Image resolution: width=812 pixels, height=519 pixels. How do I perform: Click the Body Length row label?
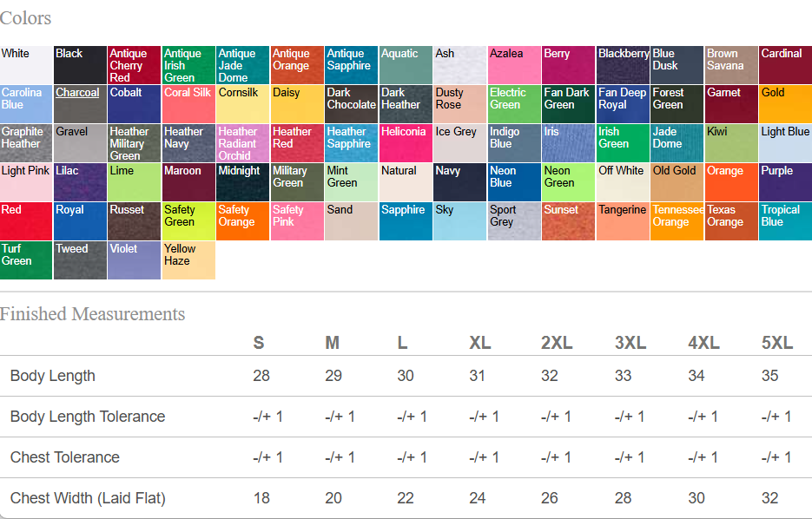[x=53, y=376]
